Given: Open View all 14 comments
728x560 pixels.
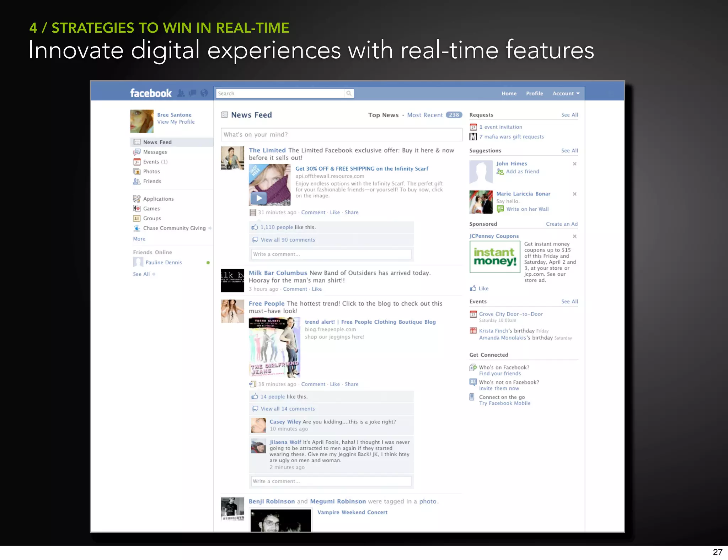Looking at the screenshot, I should coord(288,409).
